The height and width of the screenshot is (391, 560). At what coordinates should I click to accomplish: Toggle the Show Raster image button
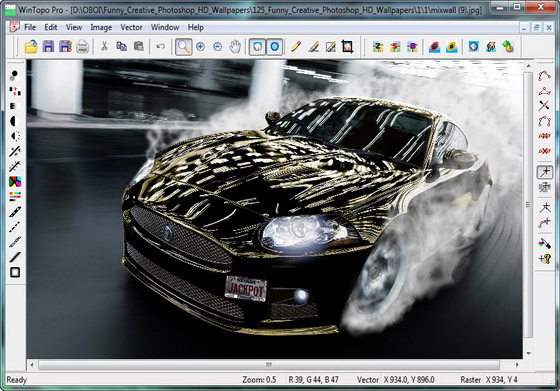257,47
